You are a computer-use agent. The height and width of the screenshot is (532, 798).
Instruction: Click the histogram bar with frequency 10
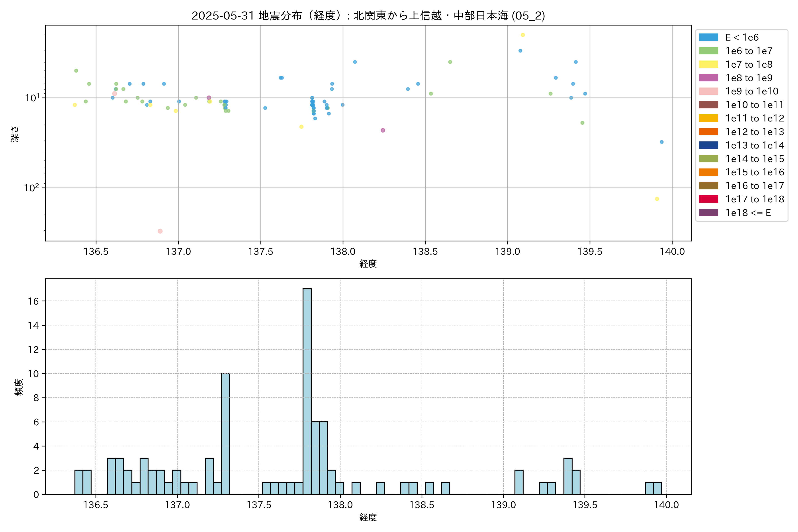[x=225, y=434]
